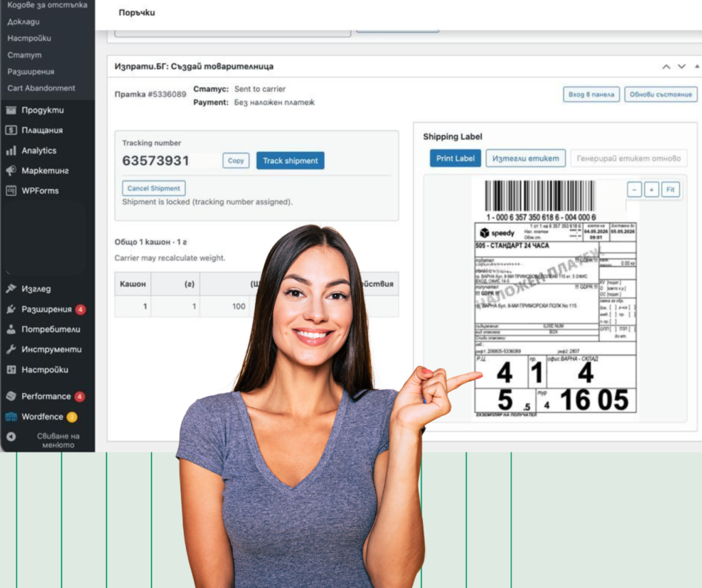Image resolution: width=702 pixels, height=588 pixels.
Task: Click the Поръчки page heading
Action: [136, 12]
